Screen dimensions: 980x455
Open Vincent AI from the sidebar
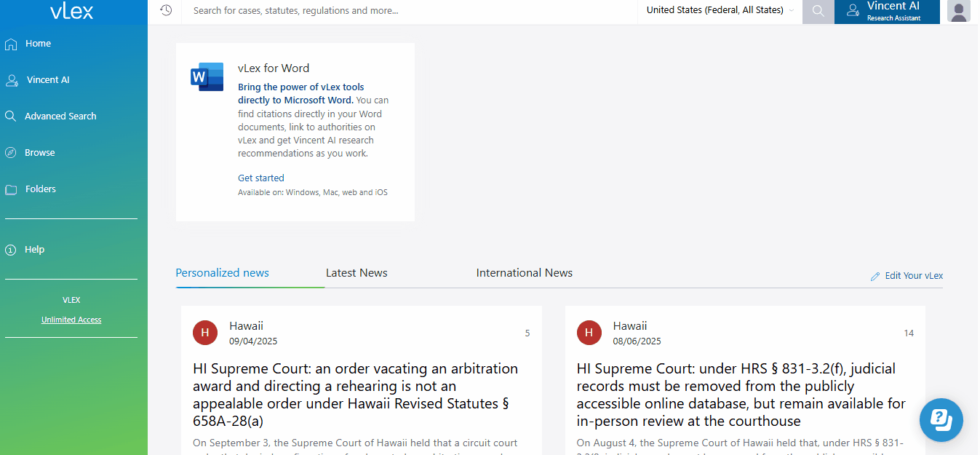coord(48,80)
